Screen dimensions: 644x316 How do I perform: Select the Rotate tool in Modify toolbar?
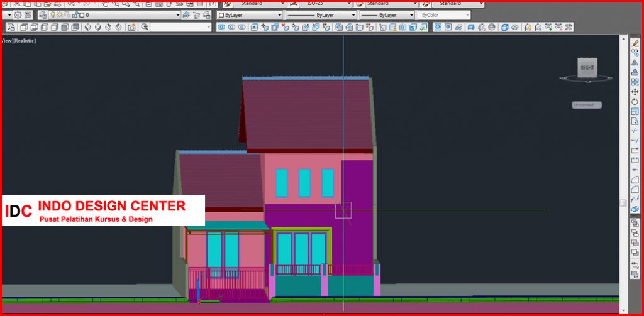pos(635,101)
